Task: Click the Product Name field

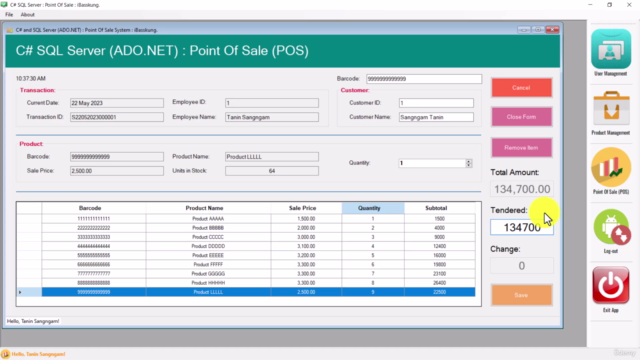Action: click(x=271, y=157)
